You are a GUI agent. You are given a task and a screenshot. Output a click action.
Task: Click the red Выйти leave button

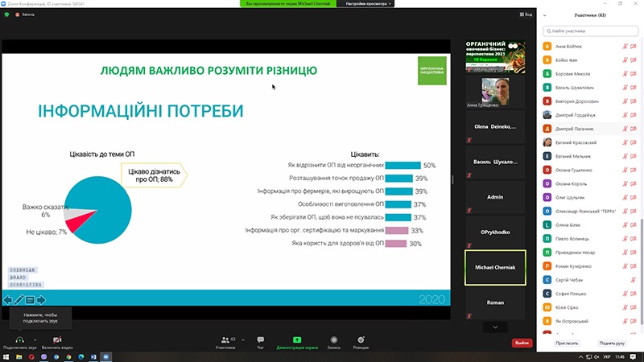pyautogui.click(x=522, y=343)
